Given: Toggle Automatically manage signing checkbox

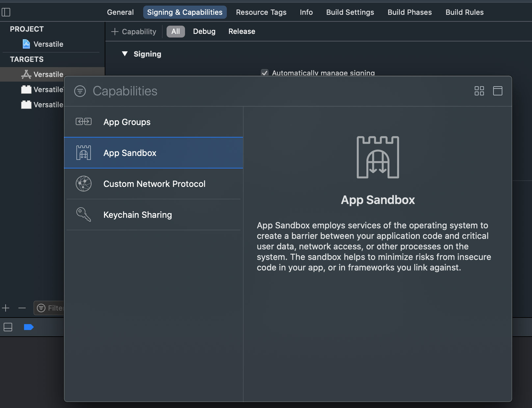Looking at the screenshot, I should pyautogui.click(x=265, y=73).
